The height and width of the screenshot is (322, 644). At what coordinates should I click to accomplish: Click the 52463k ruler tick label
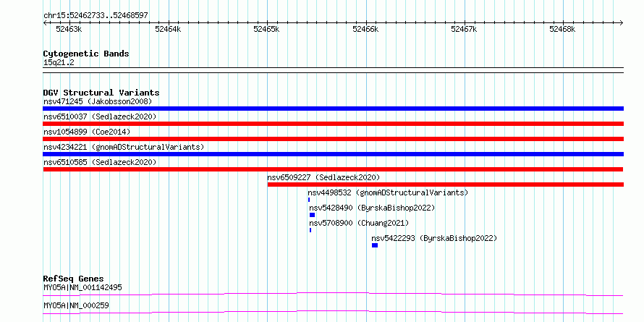[x=69, y=29]
